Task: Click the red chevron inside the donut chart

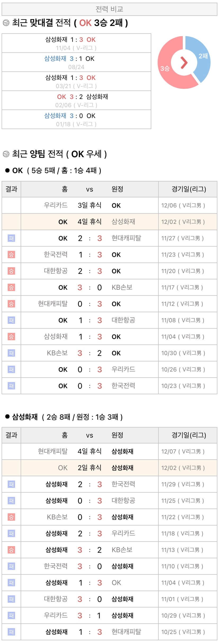Action: [x=184, y=63]
